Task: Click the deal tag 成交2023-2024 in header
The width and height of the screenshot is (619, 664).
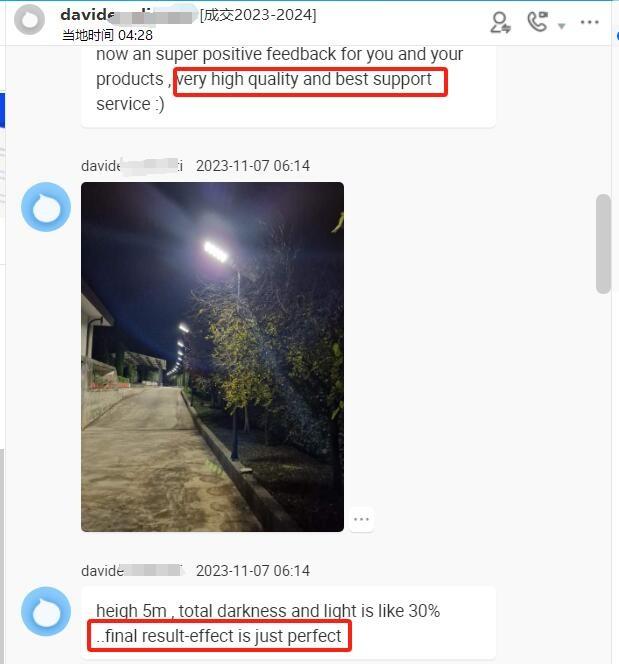Action: point(258,15)
